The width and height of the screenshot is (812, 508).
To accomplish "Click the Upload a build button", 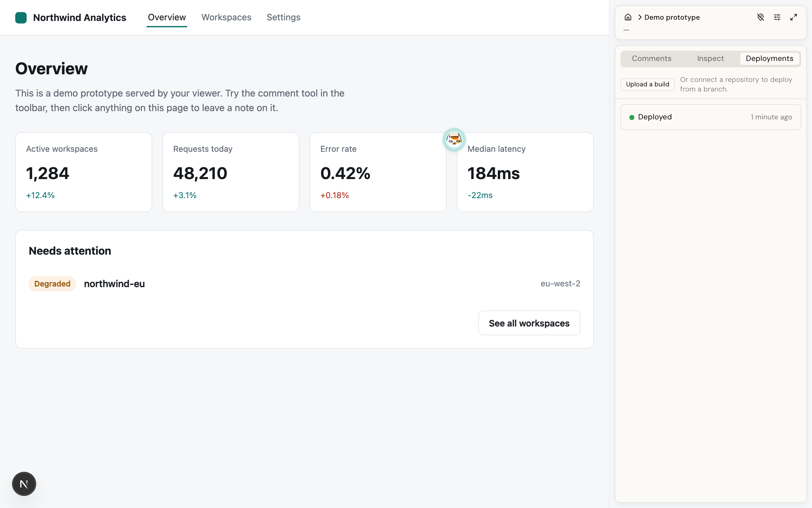I will (x=647, y=84).
